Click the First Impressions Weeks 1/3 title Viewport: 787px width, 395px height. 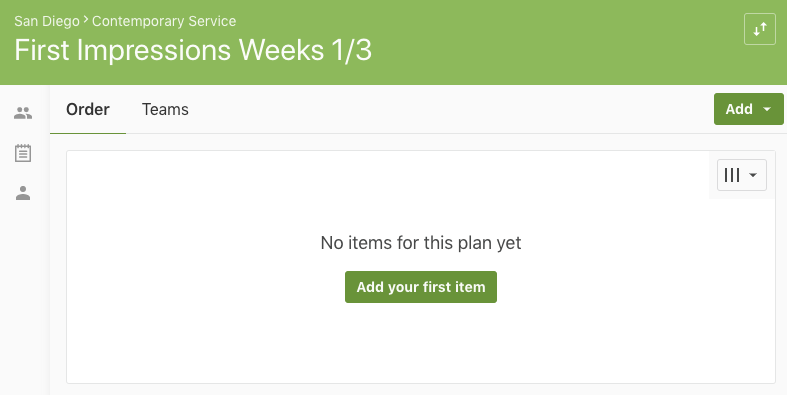tap(193, 50)
